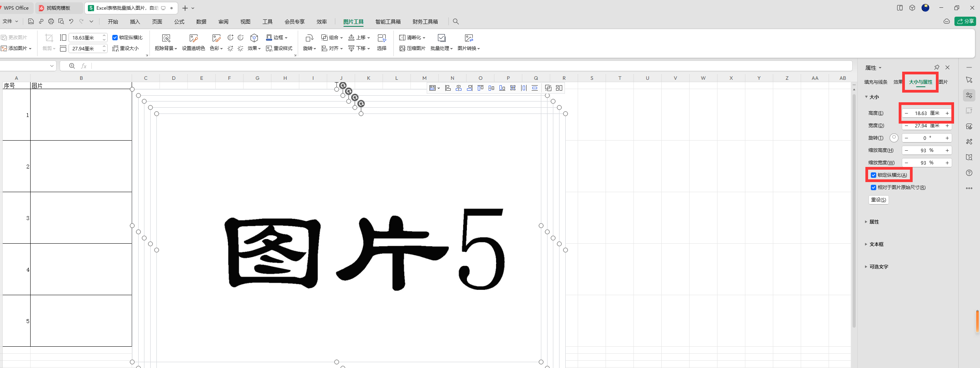Click the increase brightness sun icon
Image resolution: width=980 pixels, height=368 pixels.
230,48
